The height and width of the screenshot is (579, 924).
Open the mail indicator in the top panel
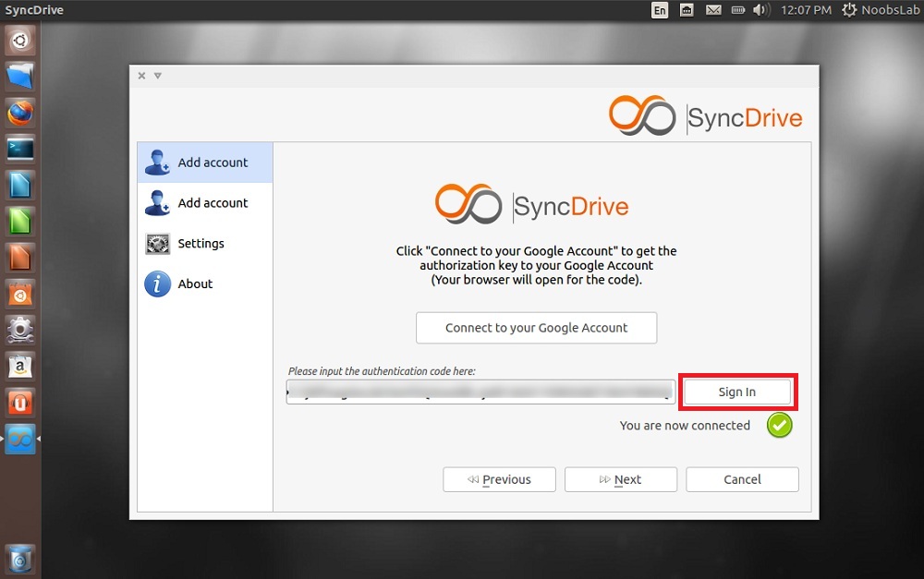(x=713, y=10)
